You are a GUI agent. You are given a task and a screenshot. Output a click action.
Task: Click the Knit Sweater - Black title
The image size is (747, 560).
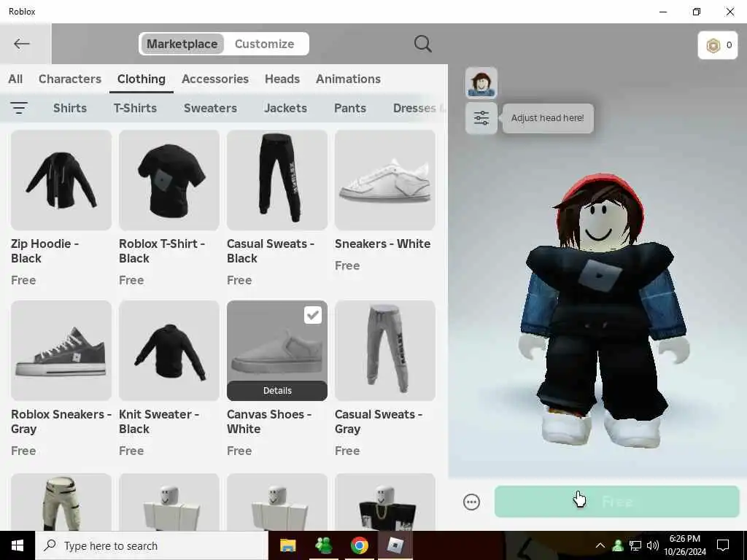pos(158,421)
